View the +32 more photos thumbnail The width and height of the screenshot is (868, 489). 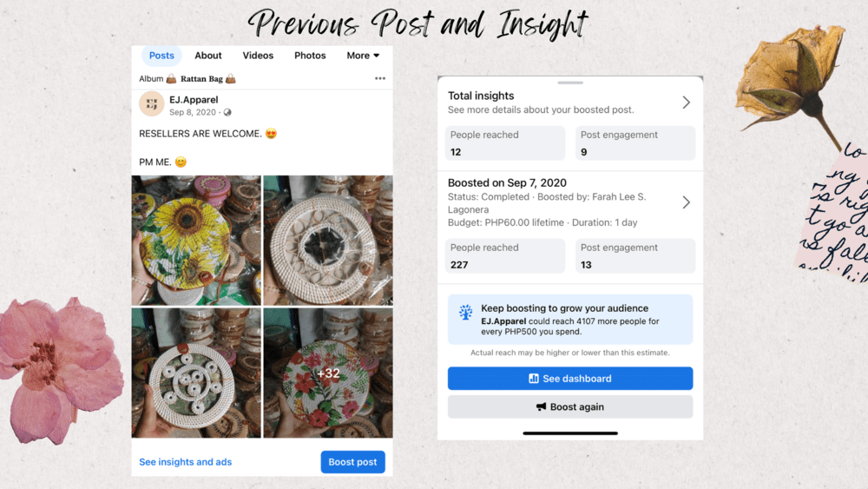327,373
